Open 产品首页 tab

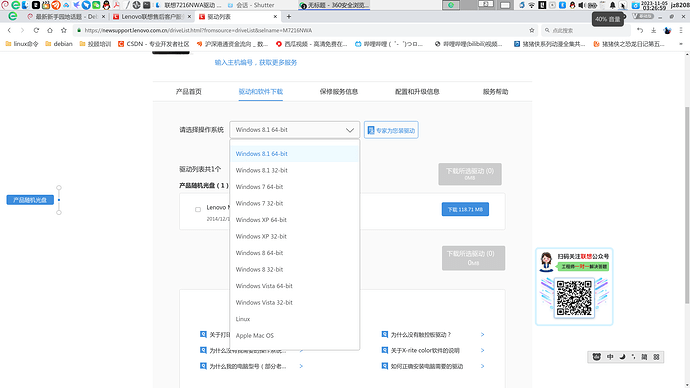(189, 92)
